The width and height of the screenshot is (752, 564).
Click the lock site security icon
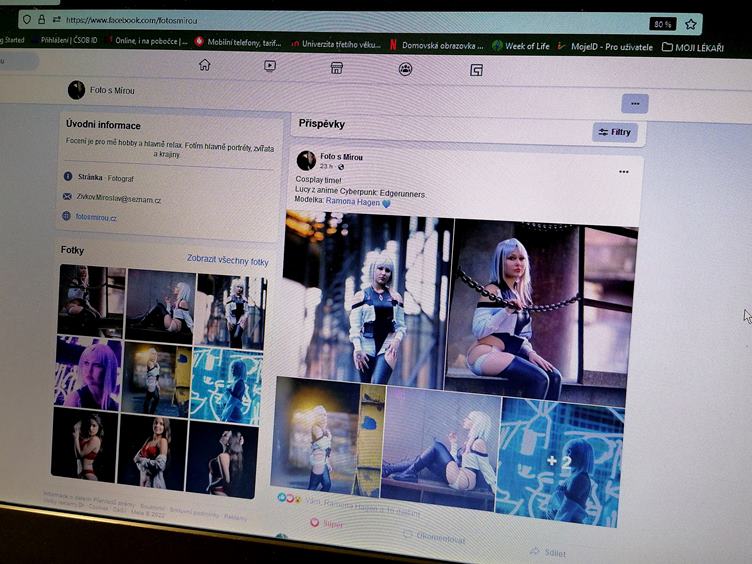(42, 20)
